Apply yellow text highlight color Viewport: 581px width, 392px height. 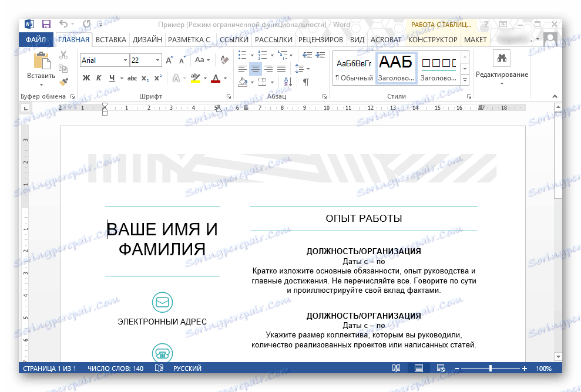coord(196,78)
